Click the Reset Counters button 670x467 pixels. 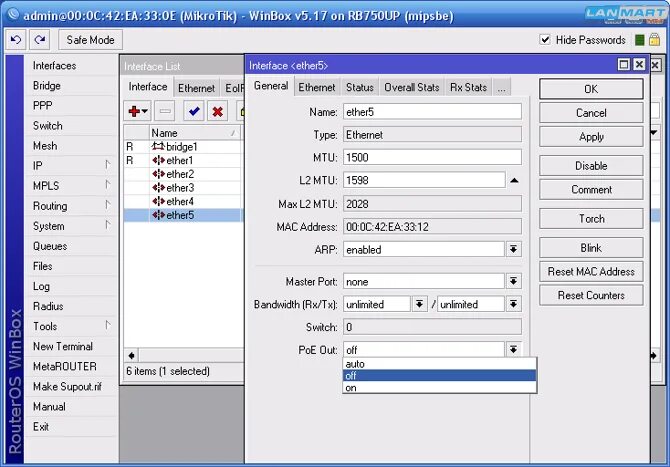(x=591, y=295)
